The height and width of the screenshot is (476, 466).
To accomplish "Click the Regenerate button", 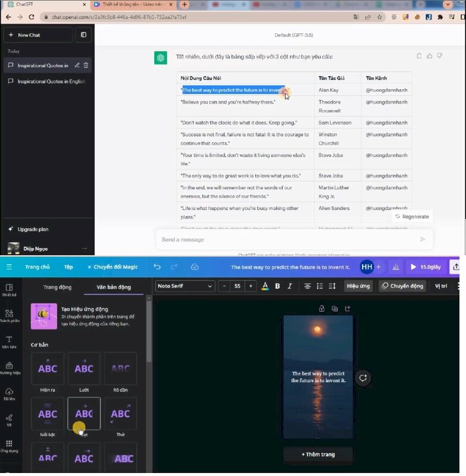I will point(412,217).
